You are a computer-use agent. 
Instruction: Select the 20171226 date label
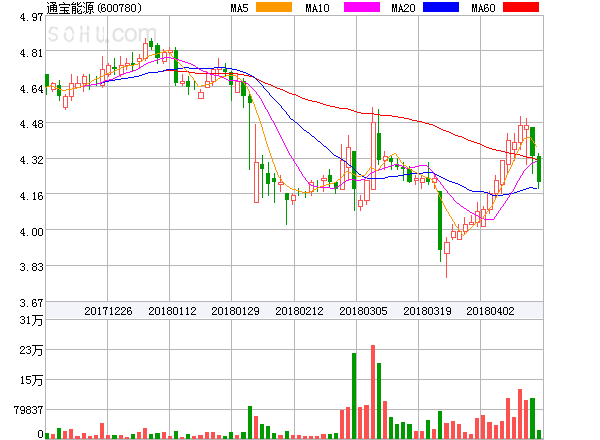tap(108, 311)
